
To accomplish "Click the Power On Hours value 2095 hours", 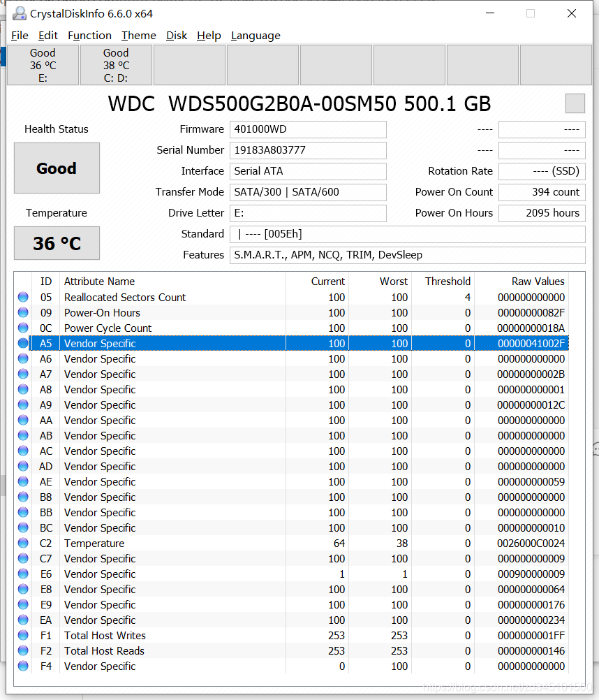I will coord(542,213).
